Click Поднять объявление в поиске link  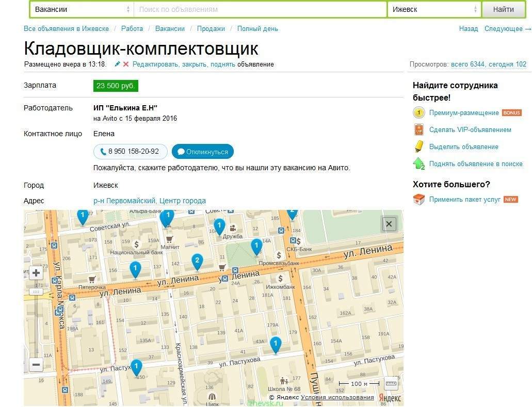coord(476,164)
